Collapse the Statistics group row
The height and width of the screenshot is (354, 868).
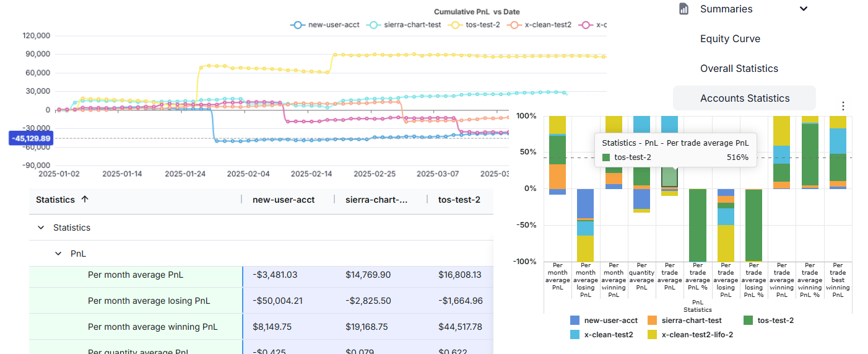(x=41, y=228)
